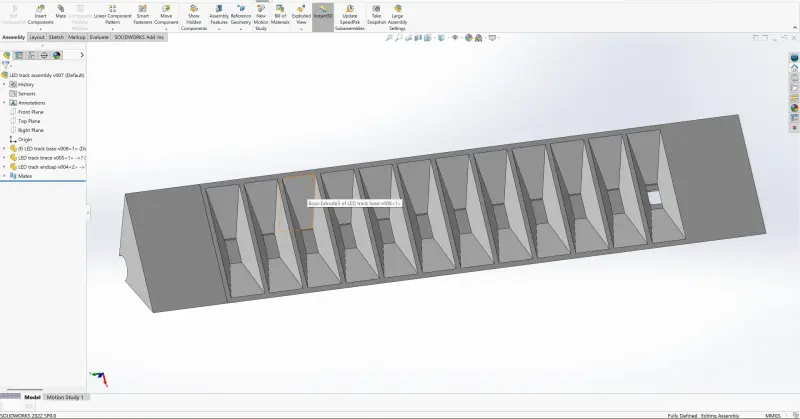Expand Insert Components dropdown arrow
Viewport: 800px width, 419px height.
pos(40,29)
